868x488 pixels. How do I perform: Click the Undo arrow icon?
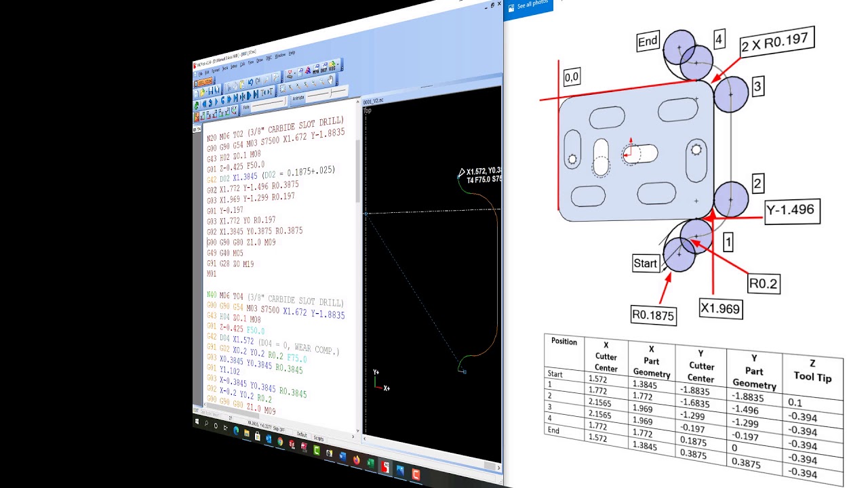[x=250, y=82]
